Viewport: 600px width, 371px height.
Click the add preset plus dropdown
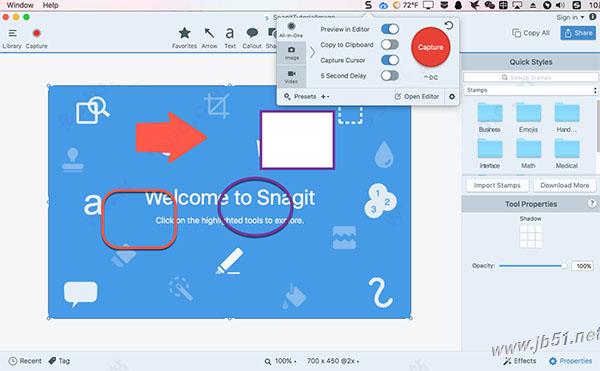(325, 96)
